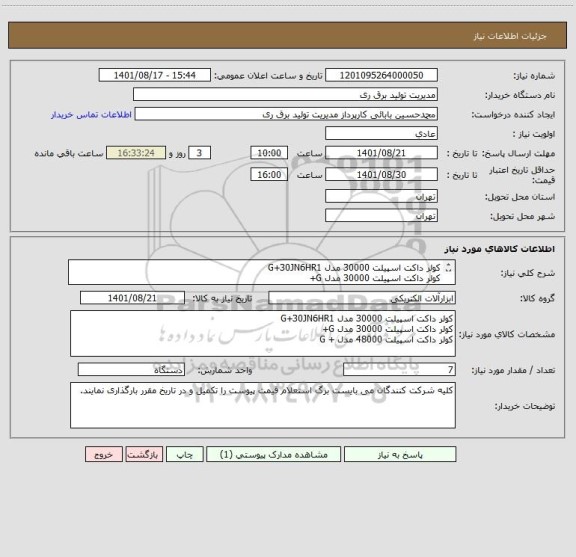This screenshot has height=557, width=576.
Task: Click the حداقل تاریخ اعتبار قیمت label
Action: pos(522,175)
